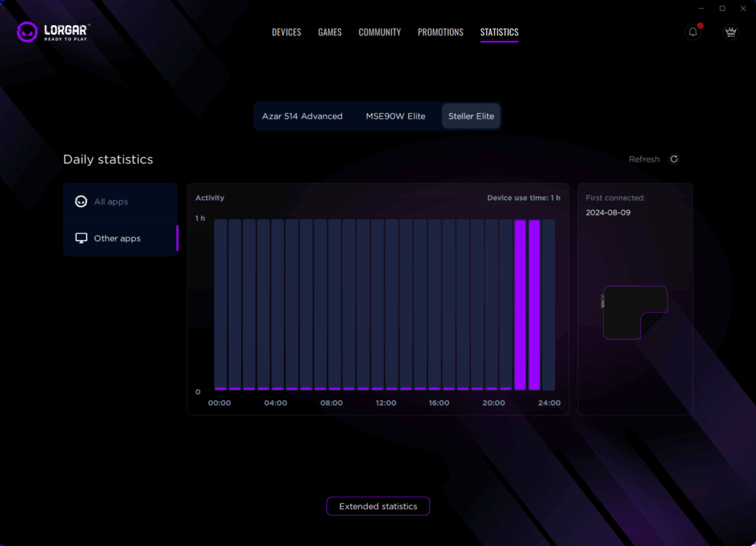Viewport: 756px width, 546px height.
Task: Select the Steller Elite device tab
Action: tap(471, 117)
